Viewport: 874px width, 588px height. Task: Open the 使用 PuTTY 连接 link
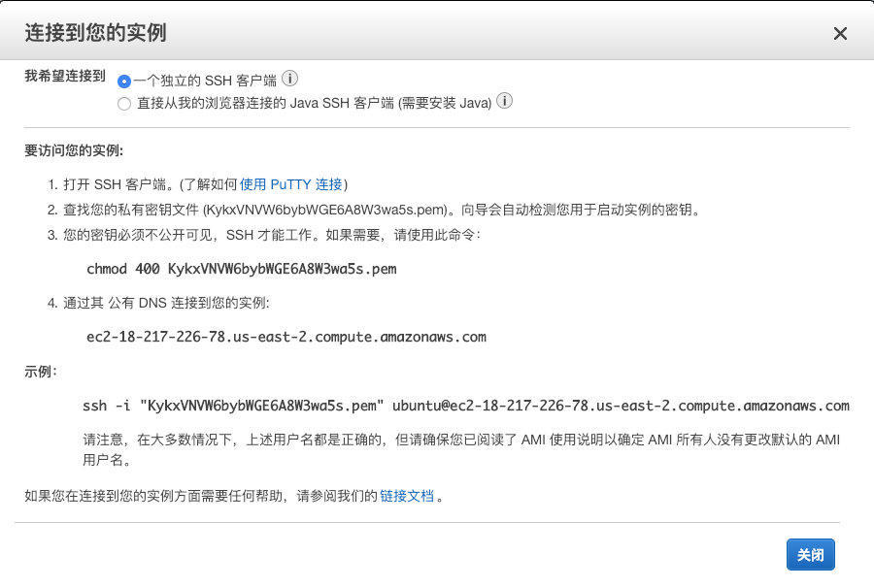click(x=291, y=184)
